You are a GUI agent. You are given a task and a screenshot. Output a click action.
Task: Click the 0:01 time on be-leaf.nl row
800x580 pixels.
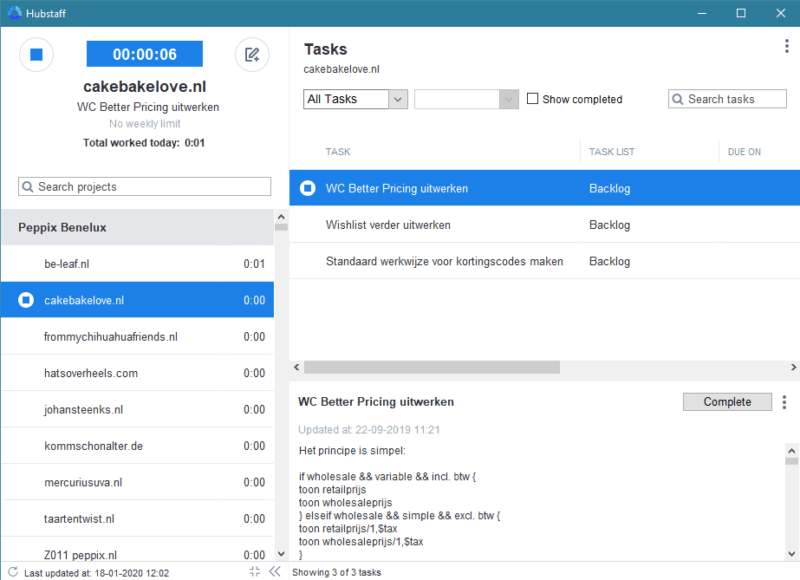[254, 264]
